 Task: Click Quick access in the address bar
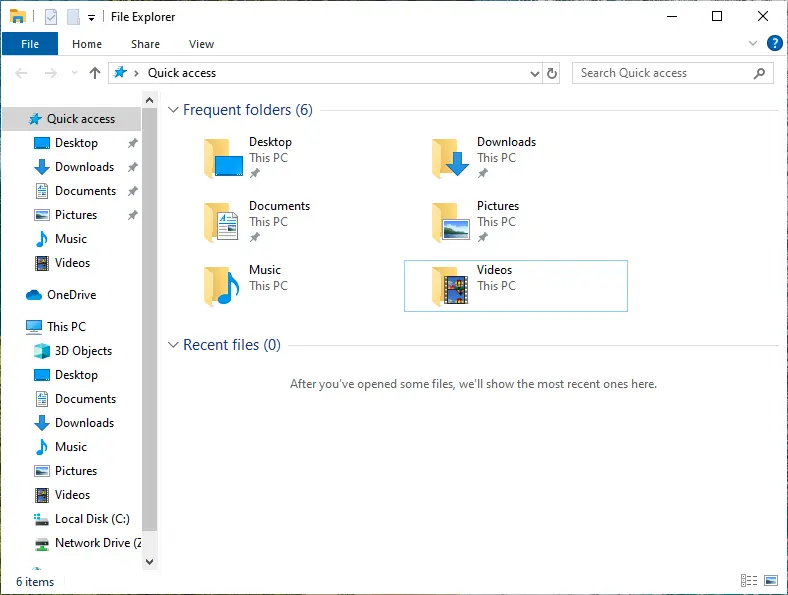tap(181, 73)
